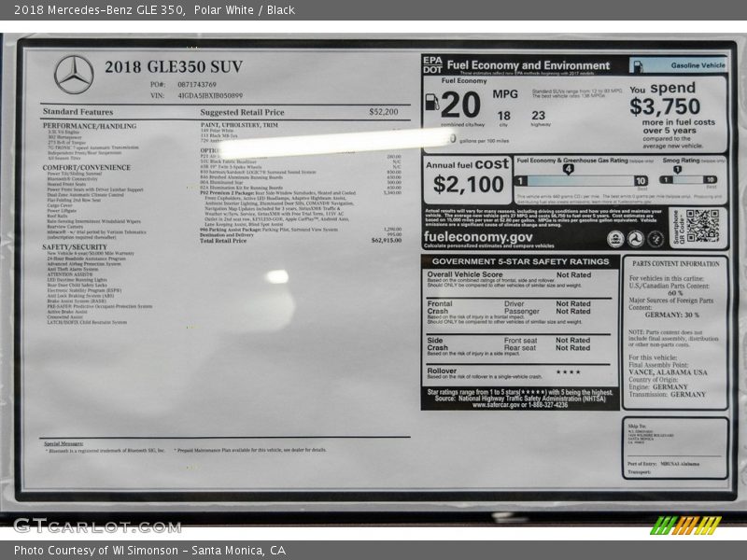Click the Mercedes-Benz star logo
Image resolution: width=747 pixels, height=560 pixels.
tap(74, 75)
